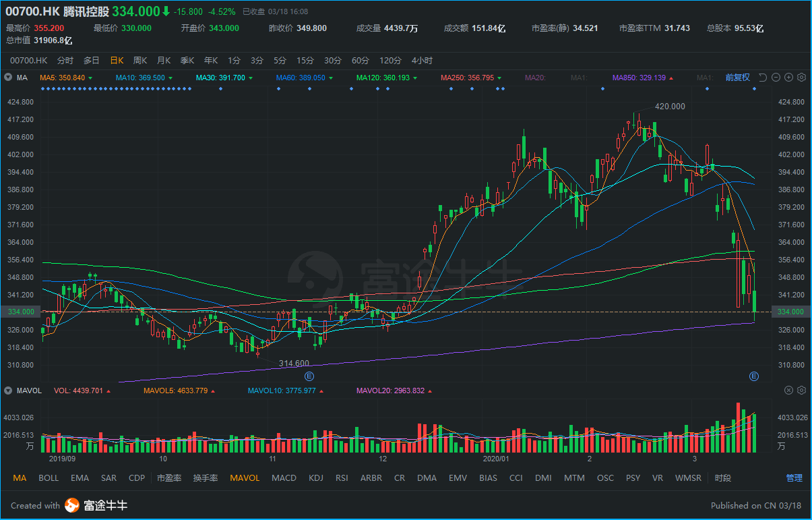This screenshot has width=812, height=520.
Task: Close the MAVOL sub-chart panel
Action: pos(788,391)
